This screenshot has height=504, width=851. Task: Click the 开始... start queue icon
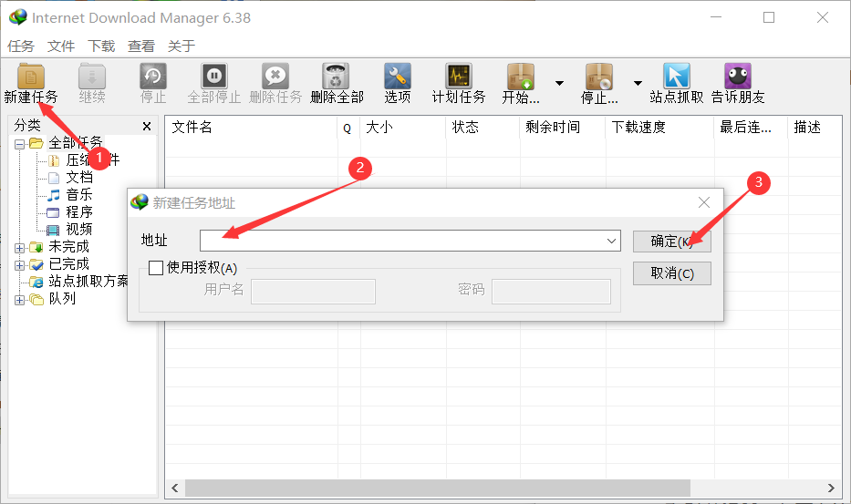click(521, 76)
